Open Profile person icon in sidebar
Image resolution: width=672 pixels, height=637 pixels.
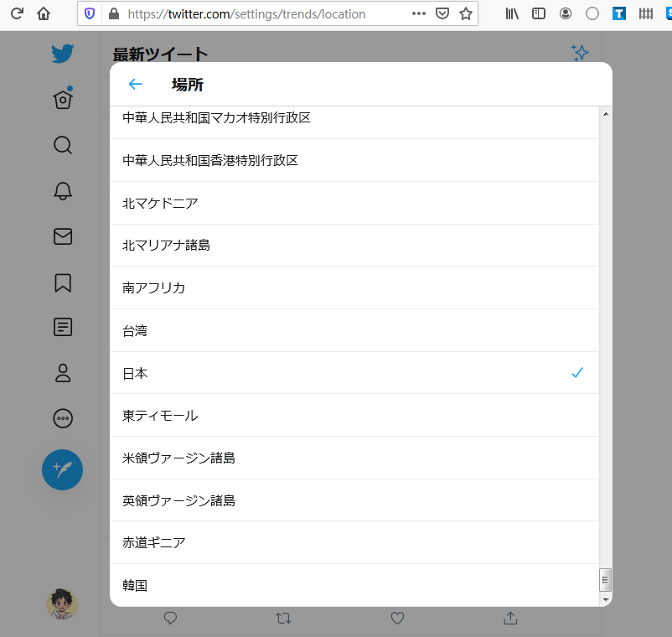tap(63, 373)
